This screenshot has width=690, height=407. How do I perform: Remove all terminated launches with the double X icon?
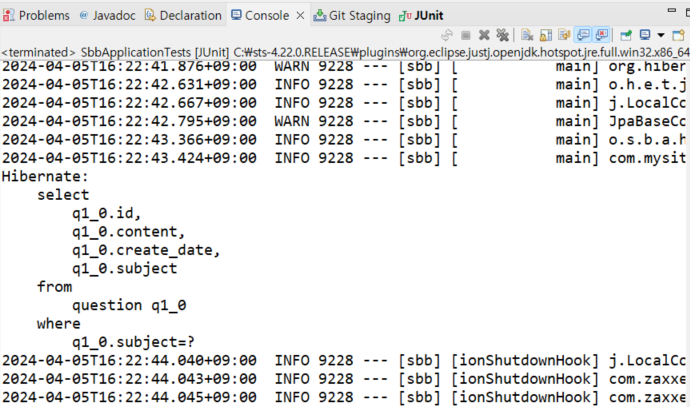502,35
